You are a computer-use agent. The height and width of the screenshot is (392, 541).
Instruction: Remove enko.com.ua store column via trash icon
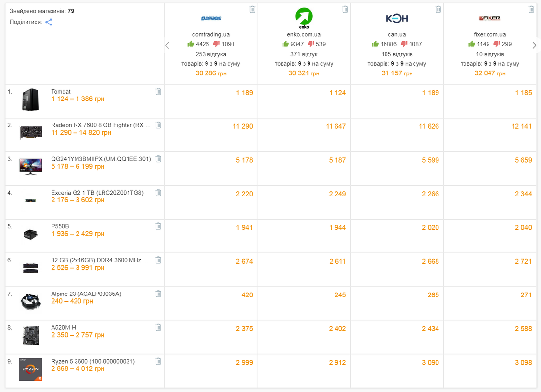point(345,9)
